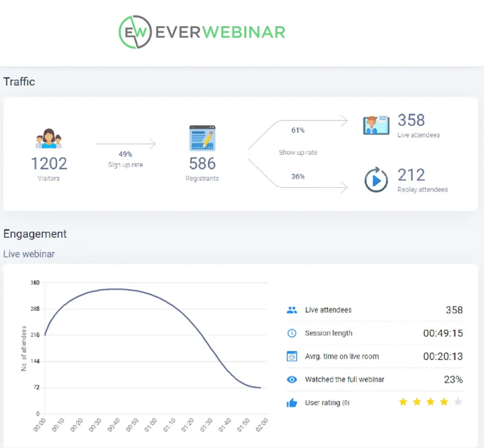
Task: Click the Sign up rate label
Action: (125, 165)
